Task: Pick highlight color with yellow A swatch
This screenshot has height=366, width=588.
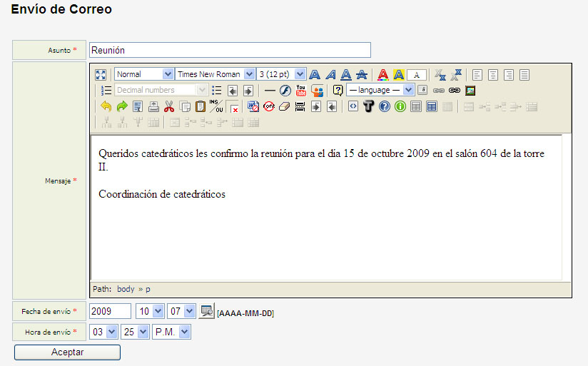Action: click(399, 75)
